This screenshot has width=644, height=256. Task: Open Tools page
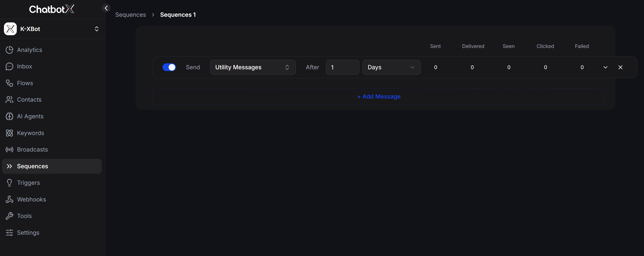(x=52, y=216)
